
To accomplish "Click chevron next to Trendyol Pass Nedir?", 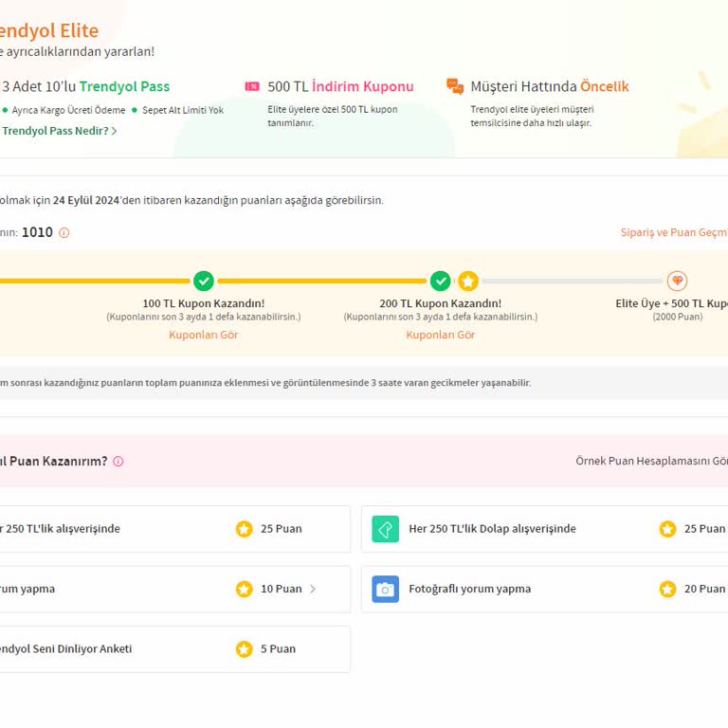I will click(x=114, y=132).
